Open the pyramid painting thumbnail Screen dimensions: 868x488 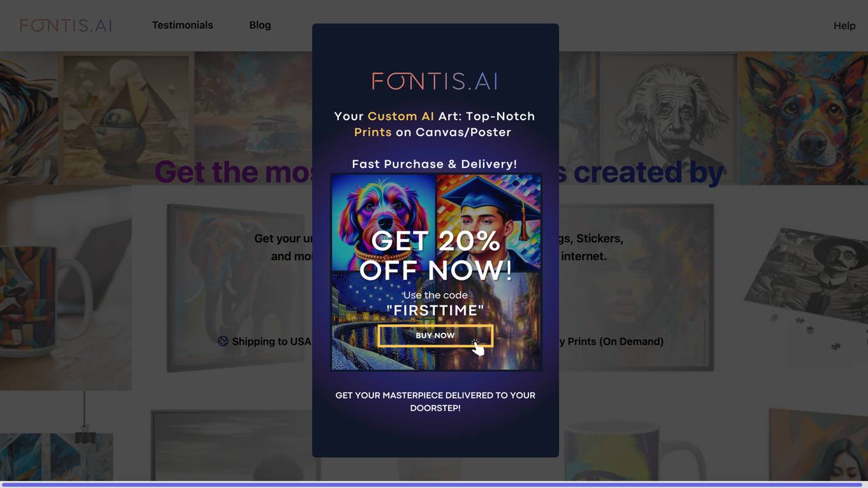[x=126, y=118]
